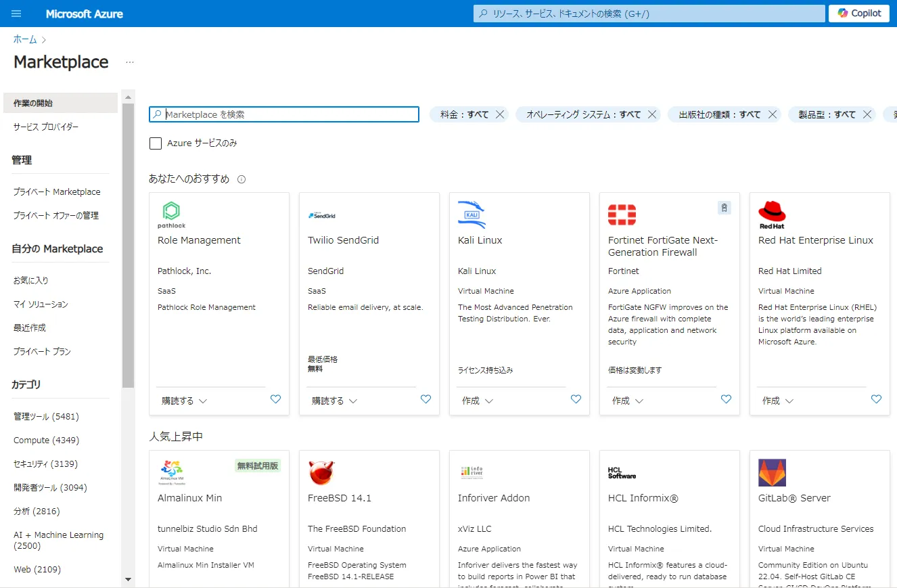Click info icon beside あなたへのおすすめ
The height and width of the screenshot is (588, 897).
click(x=241, y=179)
